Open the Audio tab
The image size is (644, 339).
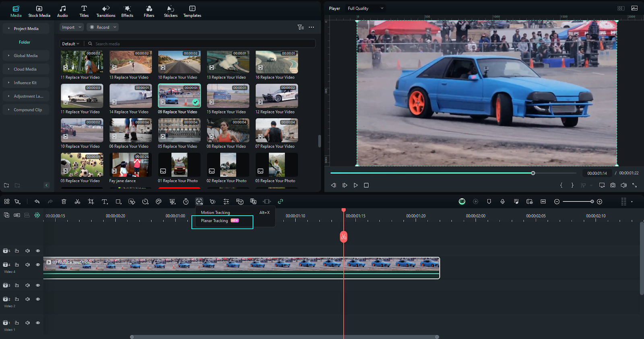point(62,11)
